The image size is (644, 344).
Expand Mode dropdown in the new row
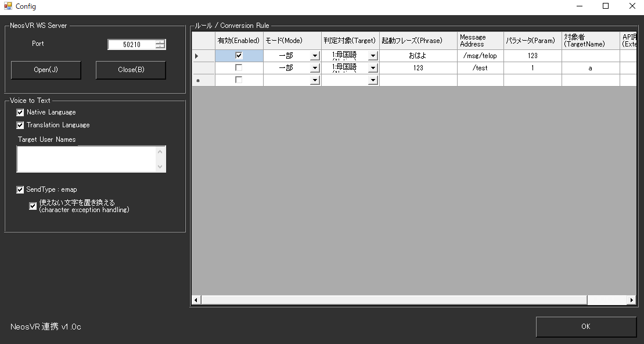[315, 80]
